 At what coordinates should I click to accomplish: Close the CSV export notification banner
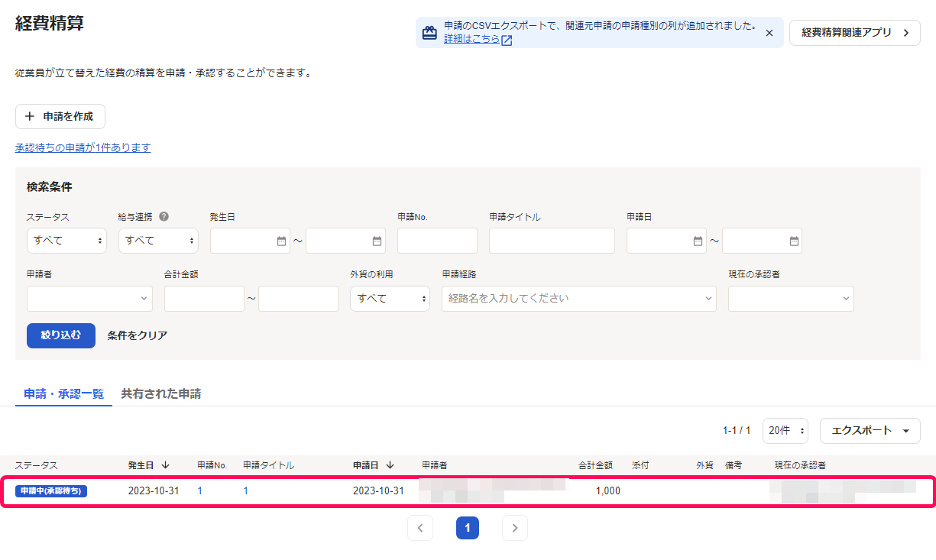click(769, 33)
